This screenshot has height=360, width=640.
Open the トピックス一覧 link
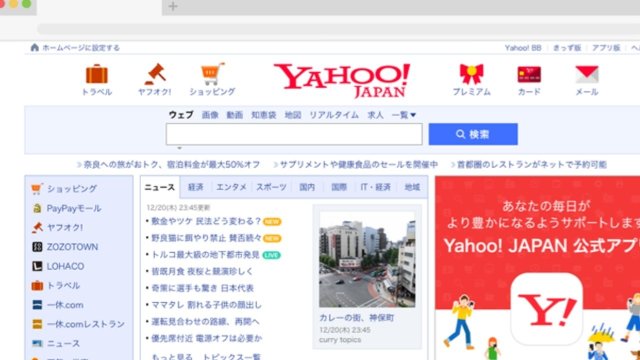[x=231, y=357]
